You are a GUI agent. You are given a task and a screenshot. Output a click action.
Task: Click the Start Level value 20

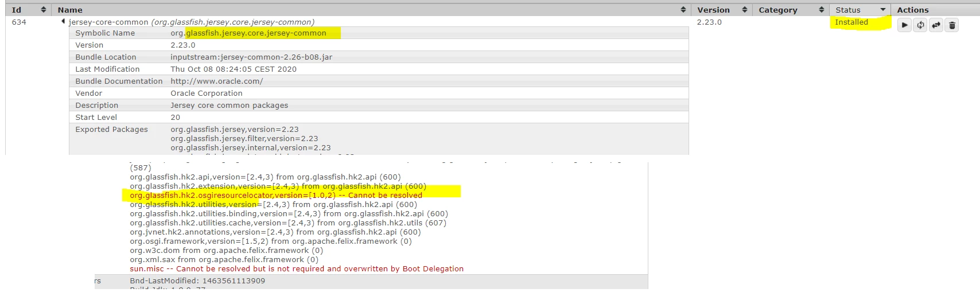coord(175,117)
